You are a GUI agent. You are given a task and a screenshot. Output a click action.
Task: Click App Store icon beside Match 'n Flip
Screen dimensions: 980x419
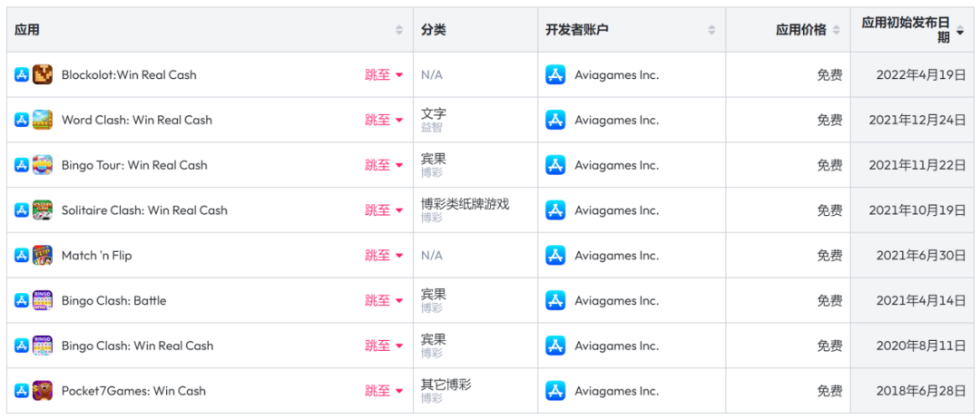(x=22, y=256)
